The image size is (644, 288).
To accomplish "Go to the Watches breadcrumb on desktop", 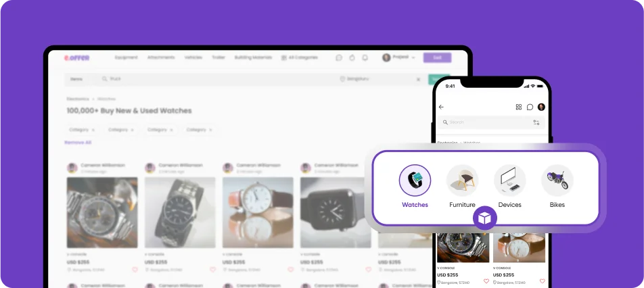I will coord(106,99).
